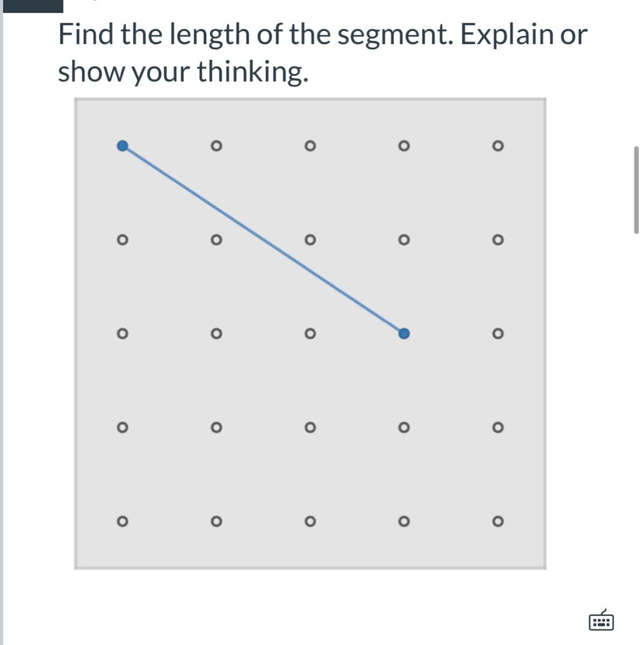Click the center peg of the geoboard
This screenshot has width=644, height=645.
(309, 334)
